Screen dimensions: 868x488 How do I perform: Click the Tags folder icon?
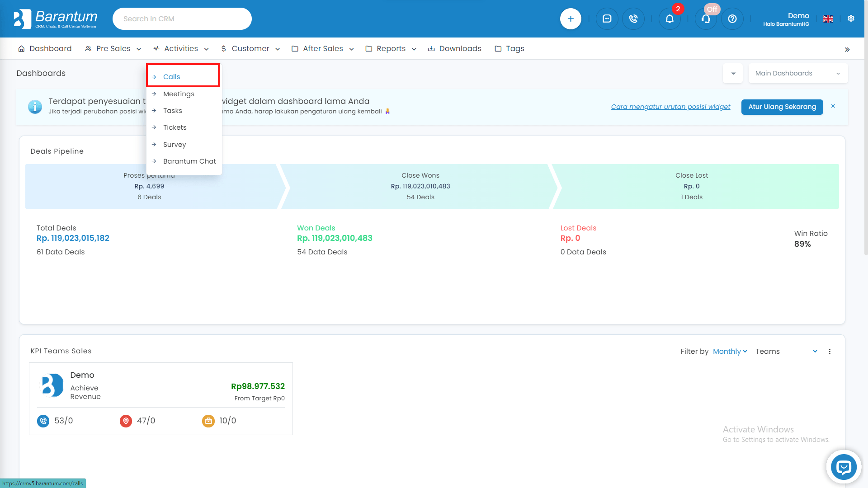coord(498,48)
